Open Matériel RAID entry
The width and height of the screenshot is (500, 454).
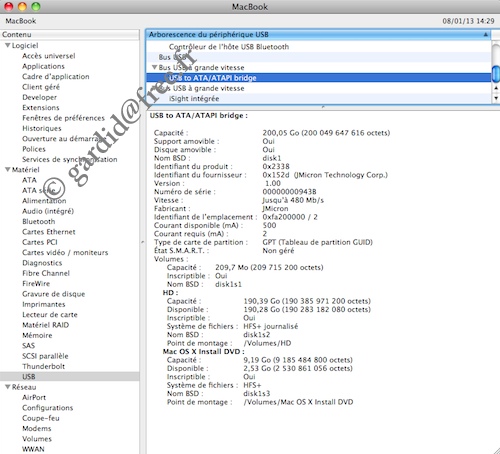(x=46, y=324)
